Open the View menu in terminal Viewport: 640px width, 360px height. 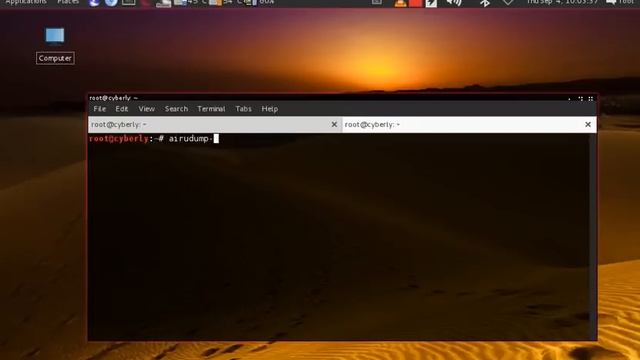[x=147, y=109]
